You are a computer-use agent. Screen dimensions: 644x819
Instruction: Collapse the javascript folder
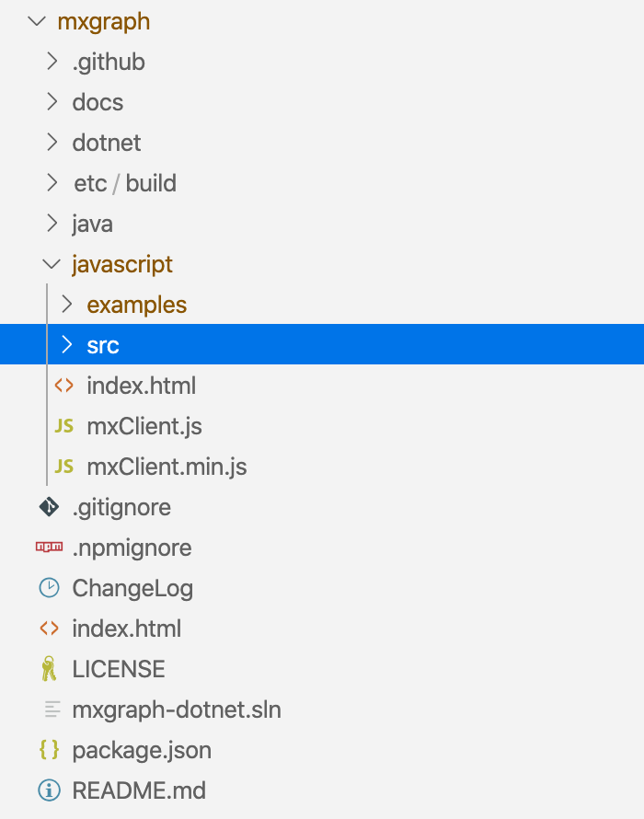tap(52, 264)
